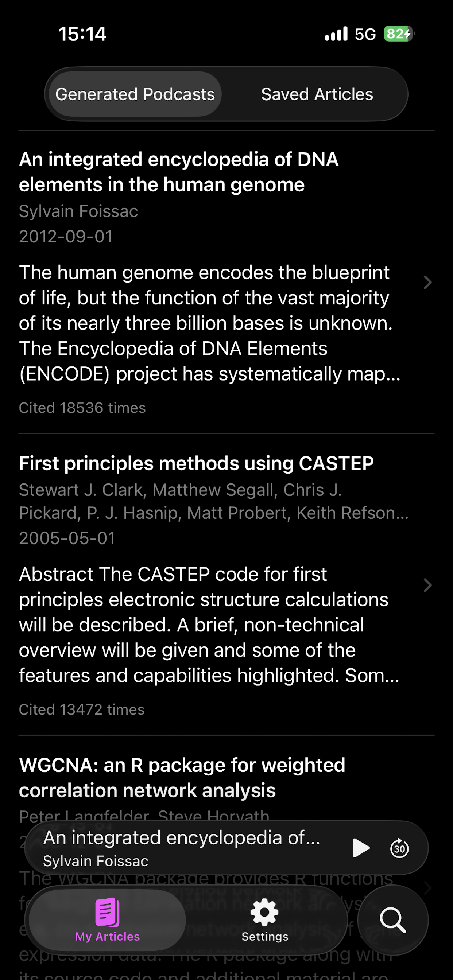453x980 pixels.
Task: Switch to the Saved Articles tab
Action: tap(317, 94)
